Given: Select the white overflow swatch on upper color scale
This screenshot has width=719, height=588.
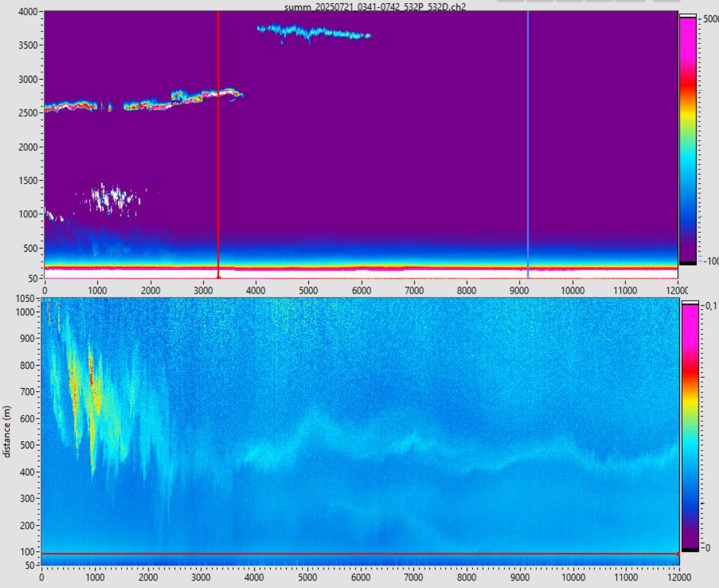Looking at the screenshot, I should 688,15.
